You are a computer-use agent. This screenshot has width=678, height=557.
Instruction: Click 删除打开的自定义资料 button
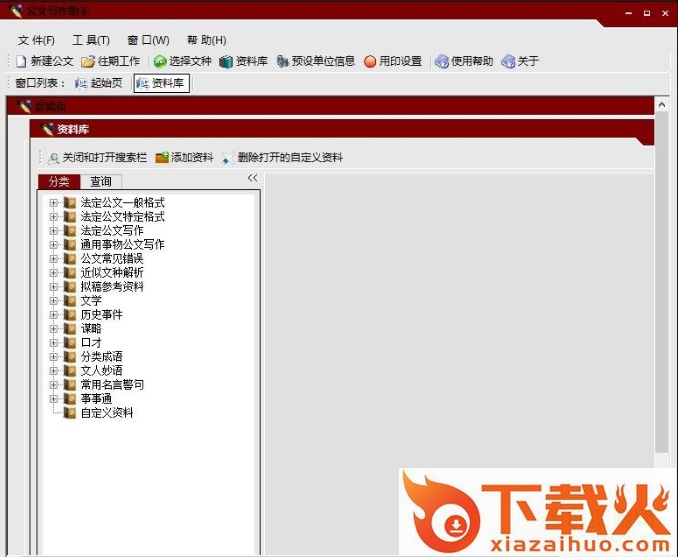tap(229, 157)
